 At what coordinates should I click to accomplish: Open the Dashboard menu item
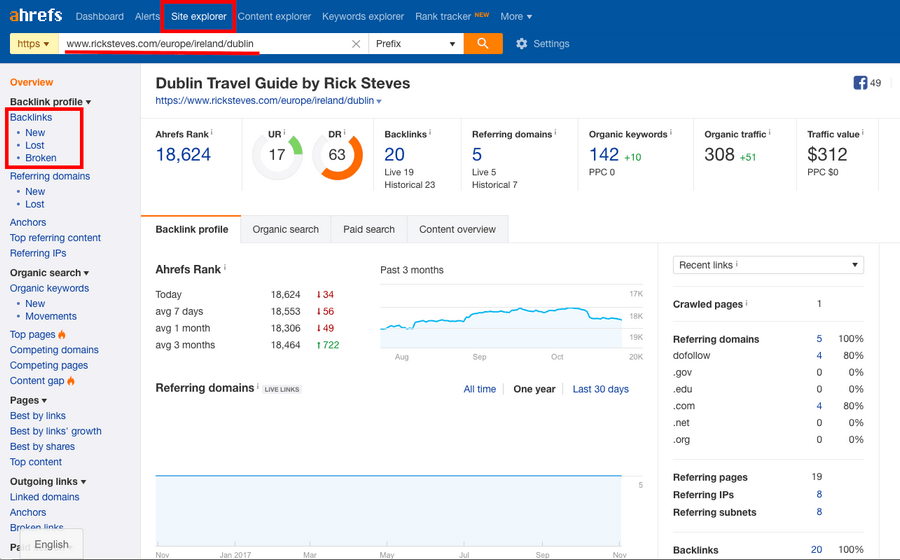(x=100, y=17)
